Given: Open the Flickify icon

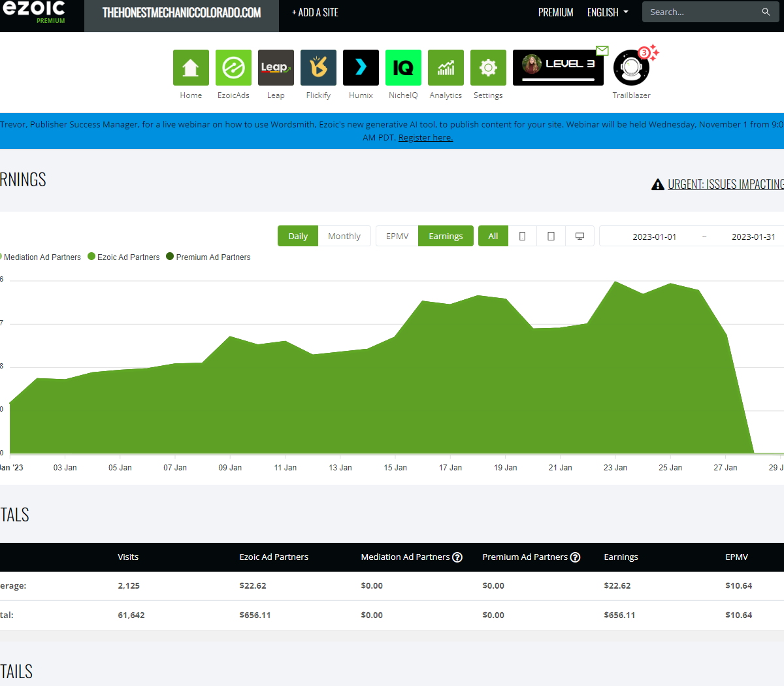Looking at the screenshot, I should 318,67.
